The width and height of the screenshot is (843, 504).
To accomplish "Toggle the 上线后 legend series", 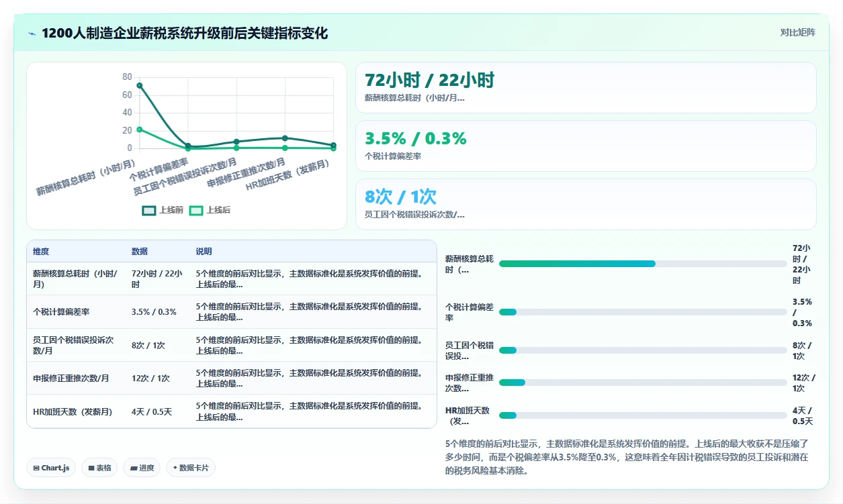I will point(210,210).
